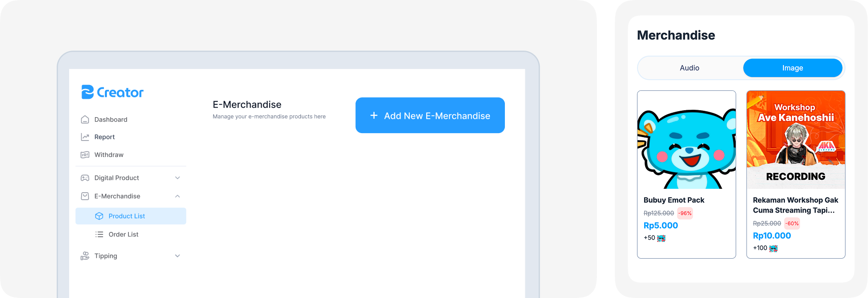Viewport: 868px width, 298px height.
Task: Expand the Digital Product chevron
Action: click(x=178, y=178)
